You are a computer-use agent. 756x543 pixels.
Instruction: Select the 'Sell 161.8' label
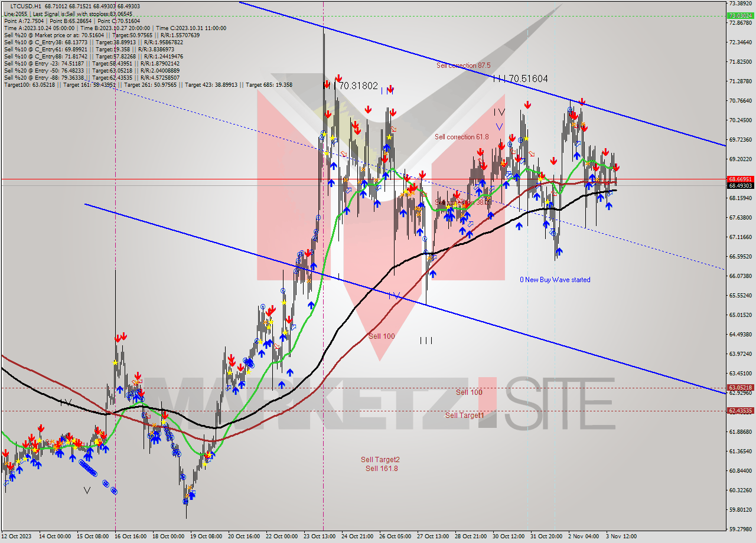click(382, 469)
